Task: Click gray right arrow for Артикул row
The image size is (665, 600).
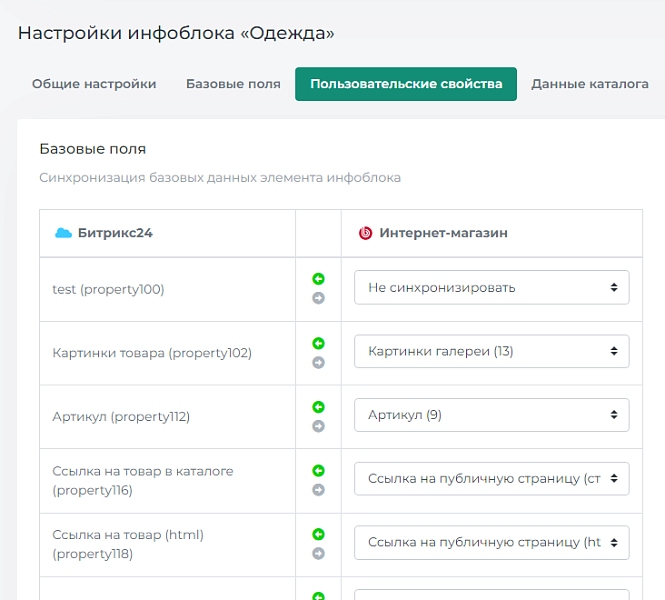Action: (x=318, y=426)
